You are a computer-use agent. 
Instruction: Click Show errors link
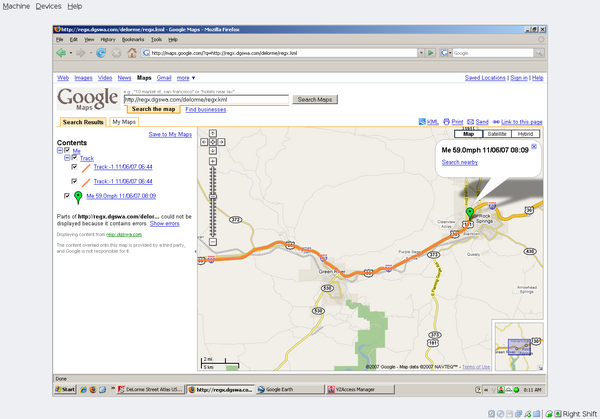point(165,223)
